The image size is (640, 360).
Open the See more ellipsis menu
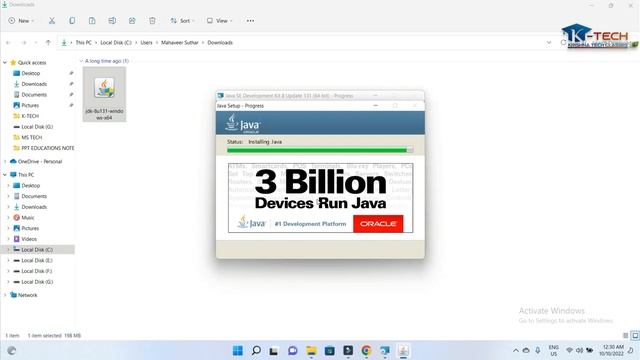(x=250, y=20)
